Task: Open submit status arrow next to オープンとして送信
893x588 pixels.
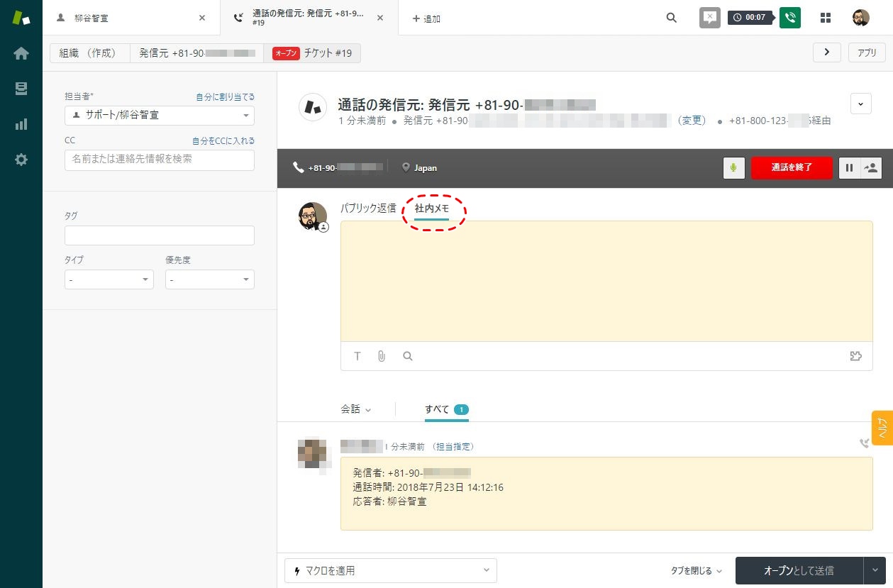Action: click(x=875, y=570)
